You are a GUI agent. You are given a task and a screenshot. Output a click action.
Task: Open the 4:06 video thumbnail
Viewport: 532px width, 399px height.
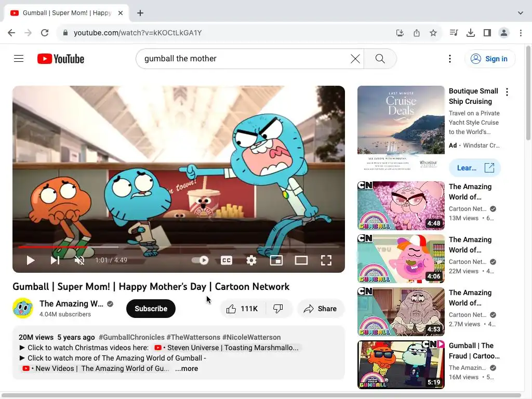[x=401, y=259]
